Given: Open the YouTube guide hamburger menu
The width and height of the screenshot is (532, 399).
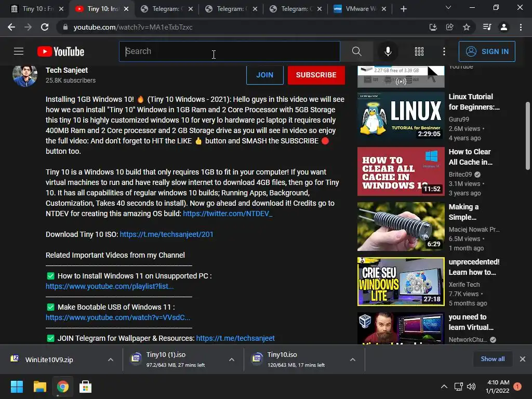Looking at the screenshot, I should 19,51.
